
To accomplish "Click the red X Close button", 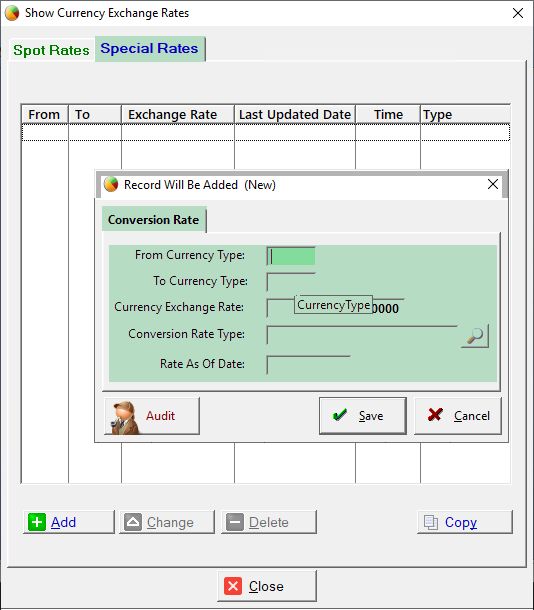I will click(267, 586).
